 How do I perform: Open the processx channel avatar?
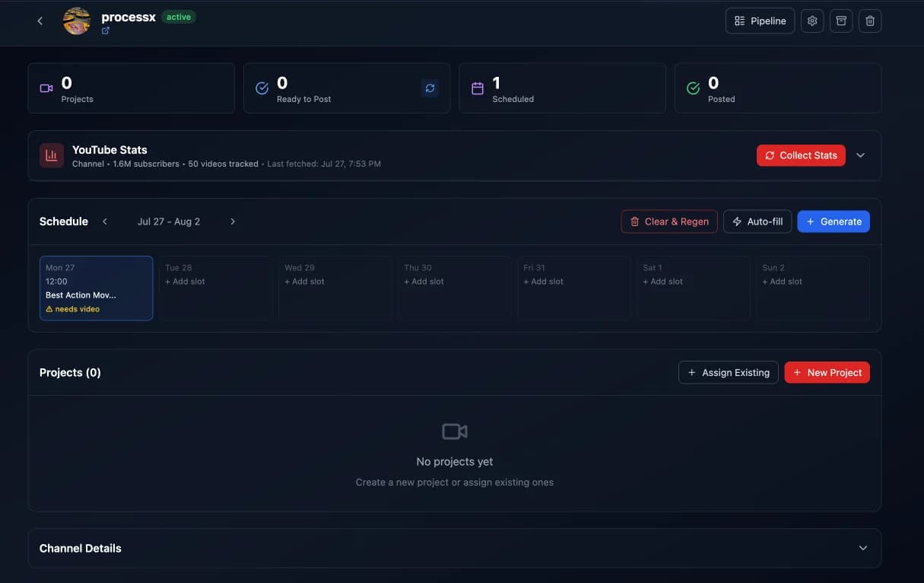coord(77,21)
